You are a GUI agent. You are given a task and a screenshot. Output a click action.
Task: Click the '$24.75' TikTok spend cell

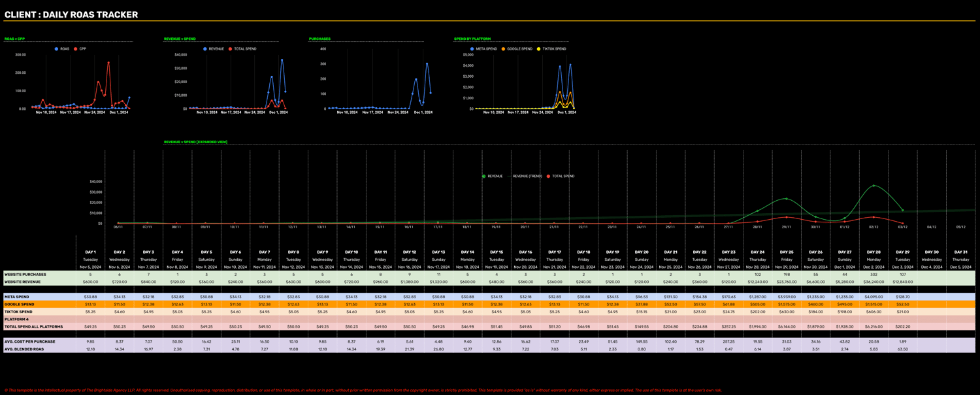pos(728,312)
